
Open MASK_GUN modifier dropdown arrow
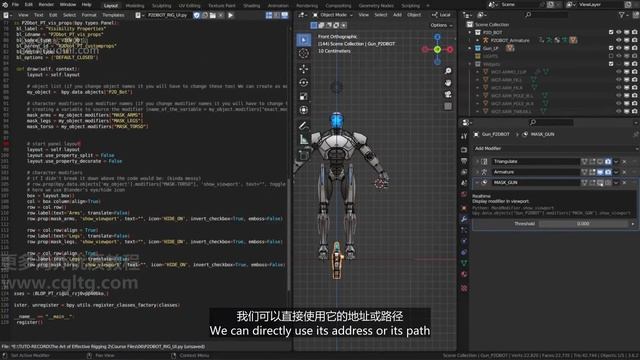pos(616,183)
